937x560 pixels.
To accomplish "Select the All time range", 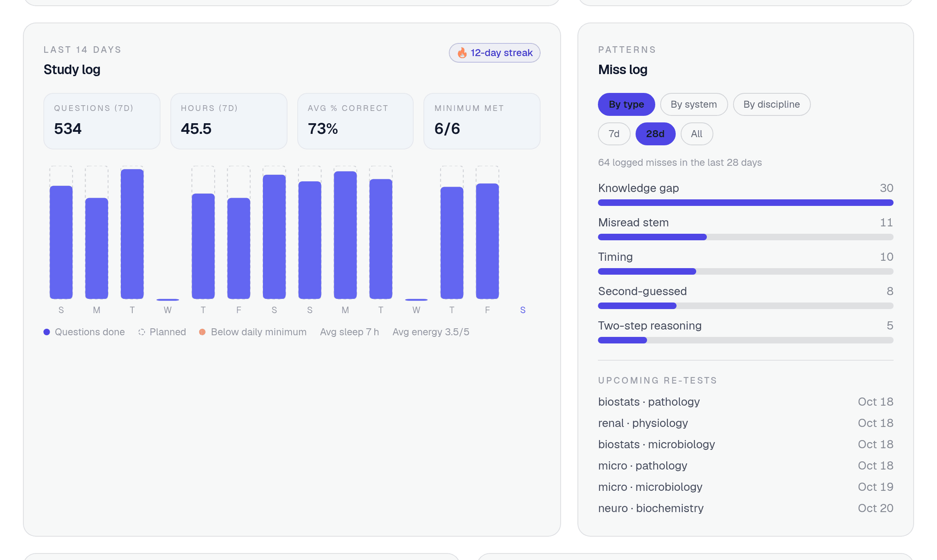I will [697, 134].
